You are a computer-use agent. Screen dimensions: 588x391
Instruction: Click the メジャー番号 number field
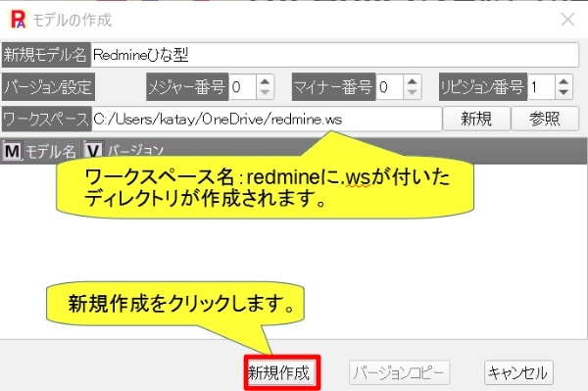[243, 87]
